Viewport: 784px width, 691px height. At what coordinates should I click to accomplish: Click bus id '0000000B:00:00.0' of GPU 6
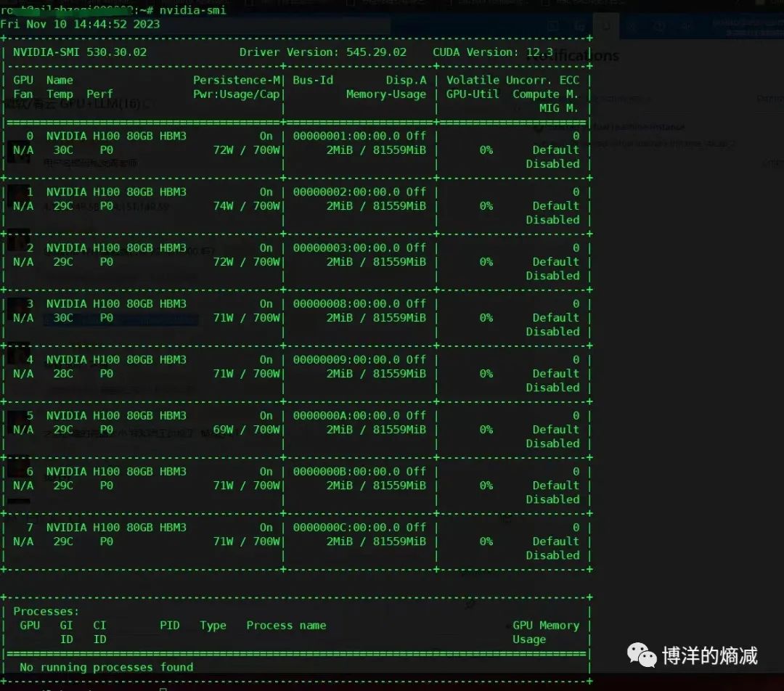tap(346, 472)
